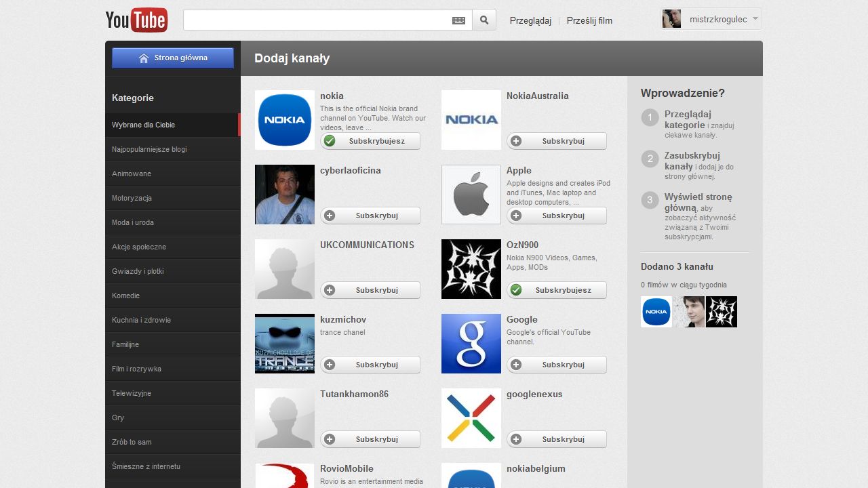The image size is (868, 488).
Task: Select Najpopularniejsze blogi category
Action: coord(173,149)
